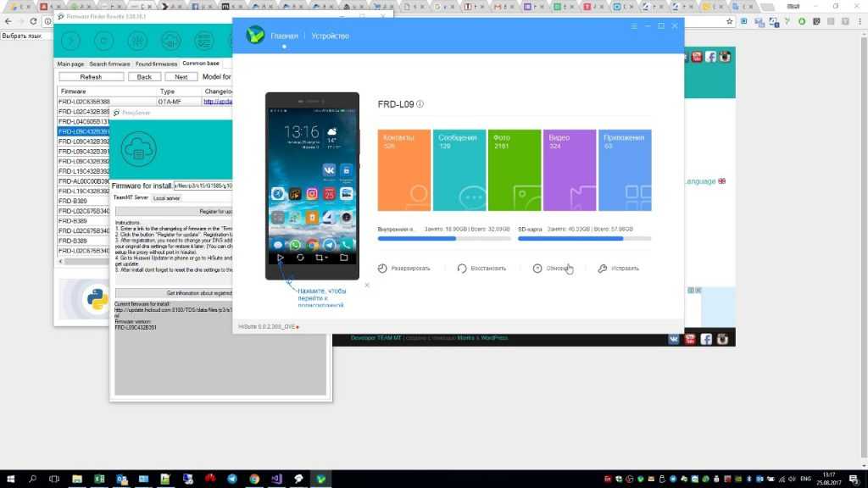This screenshot has width=868, height=488.
Task: Open Telegram from the Windows taskbar
Action: pos(233,479)
